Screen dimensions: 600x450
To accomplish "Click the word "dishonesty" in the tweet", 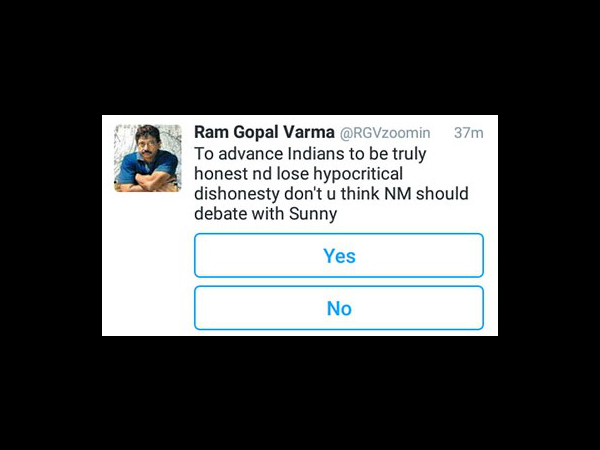I will pos(237,194).
